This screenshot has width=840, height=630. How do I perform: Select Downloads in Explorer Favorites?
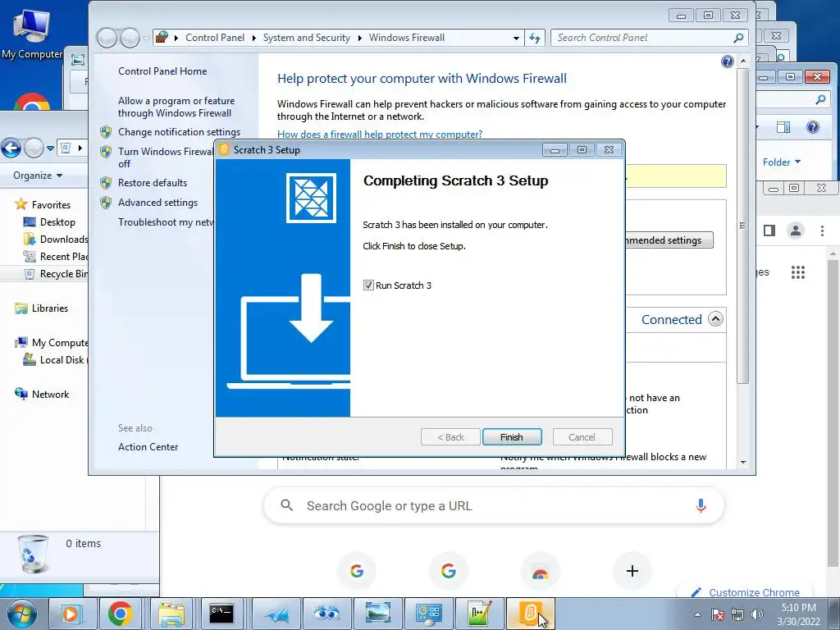[x=64, y=240]
